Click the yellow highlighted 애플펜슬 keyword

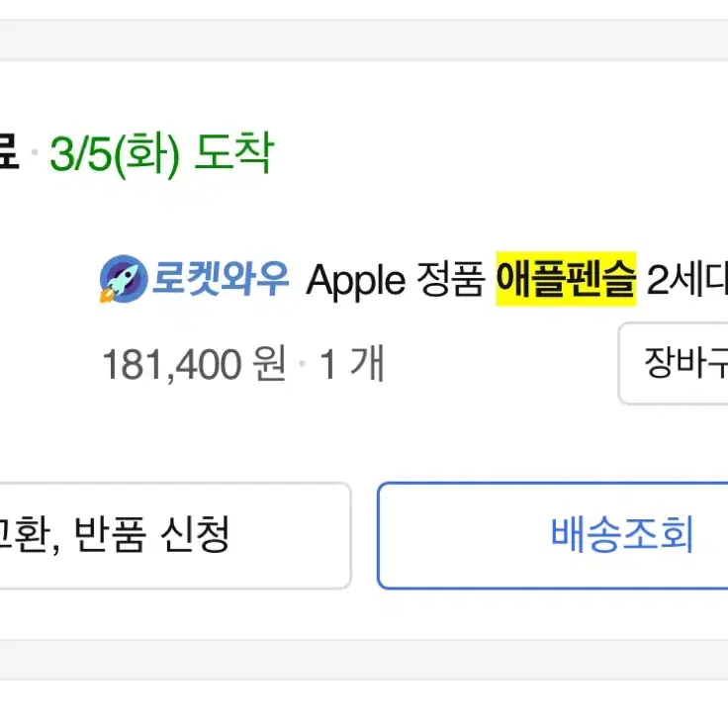566,279
